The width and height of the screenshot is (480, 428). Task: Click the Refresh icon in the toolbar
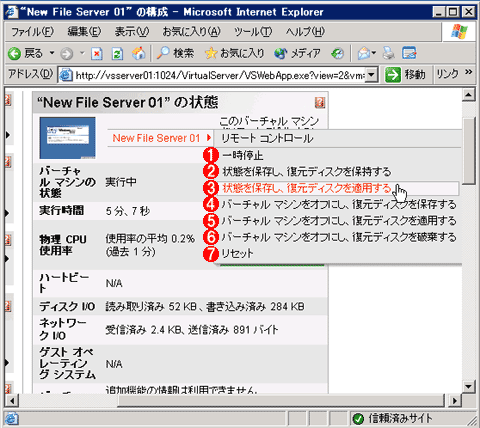[117, 53]
